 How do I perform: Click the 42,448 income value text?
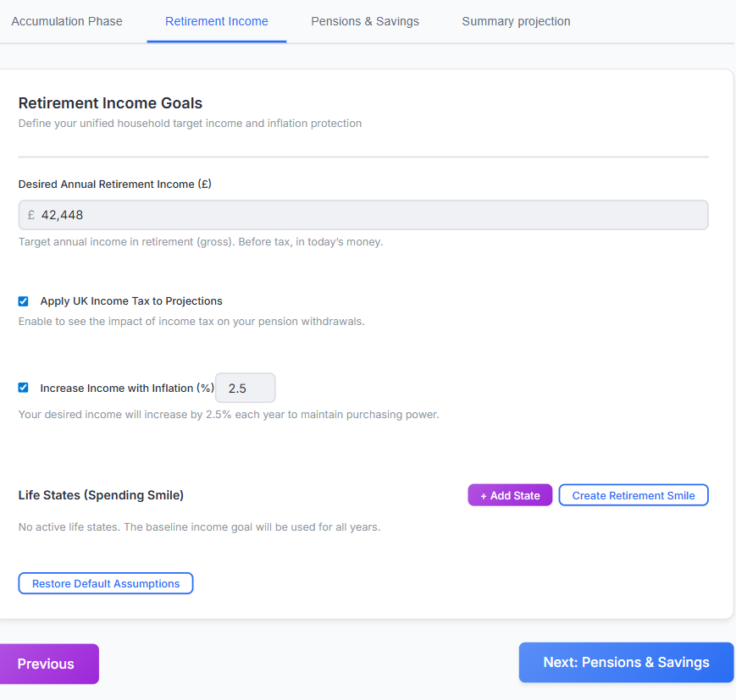pos(62,215)
